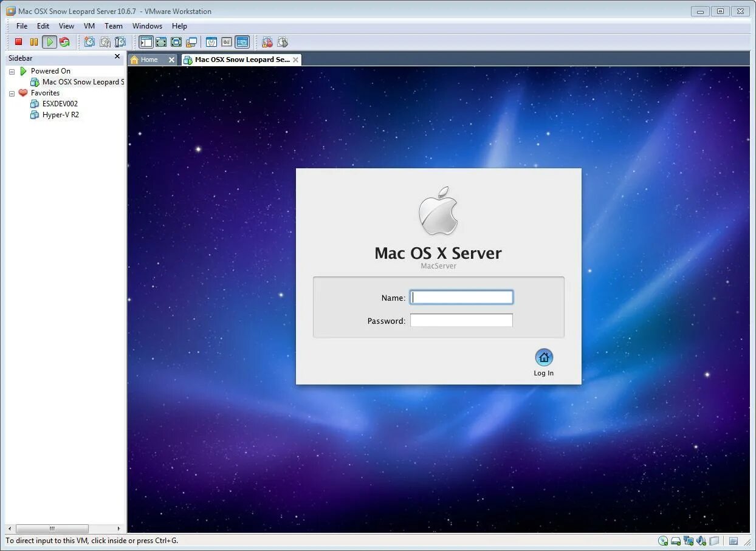756x551 pixels.
Task: Show the appliance view toolbar icon
Action: pyautogui.click(x=227, y=42)
